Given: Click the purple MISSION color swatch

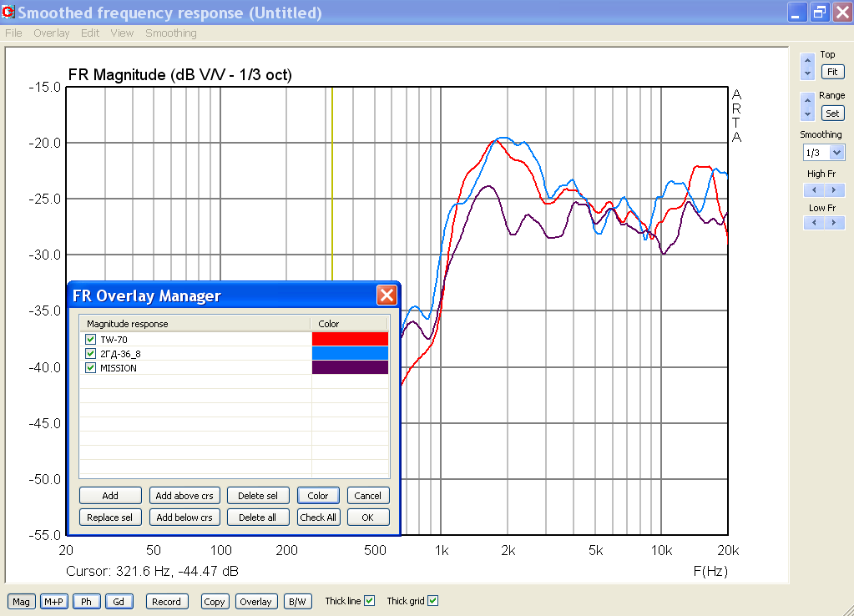Looking at the screenshot, I should coord(351,367).
